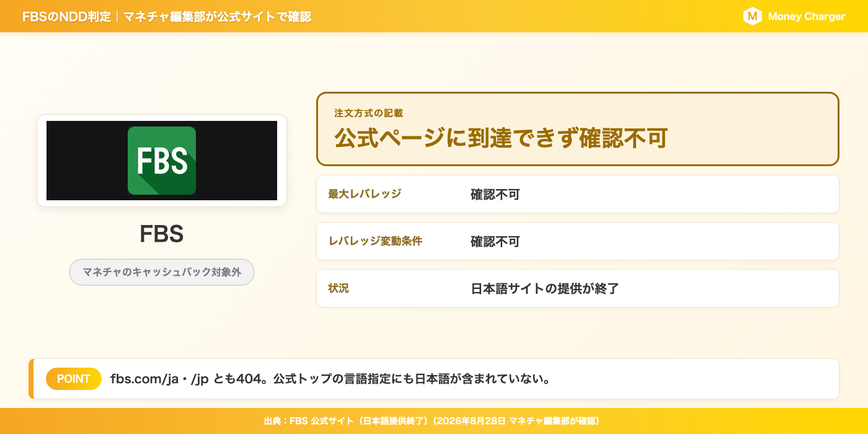
Task: Click the green FBS logo image
Action: [162, 161]
